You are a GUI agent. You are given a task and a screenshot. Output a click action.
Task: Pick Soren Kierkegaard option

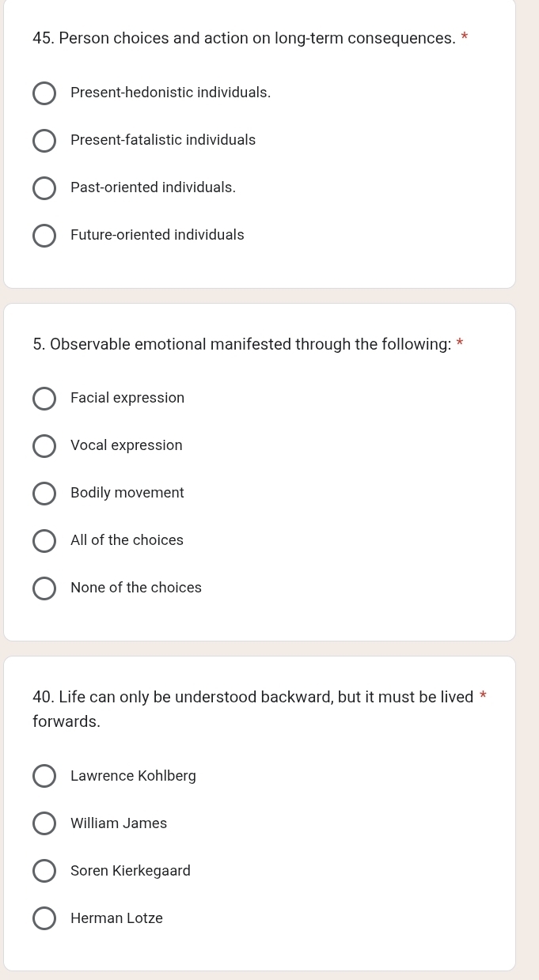[44, 872]
